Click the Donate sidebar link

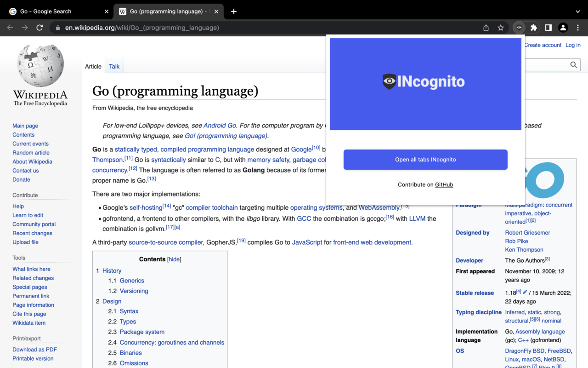tap(21, 179)
